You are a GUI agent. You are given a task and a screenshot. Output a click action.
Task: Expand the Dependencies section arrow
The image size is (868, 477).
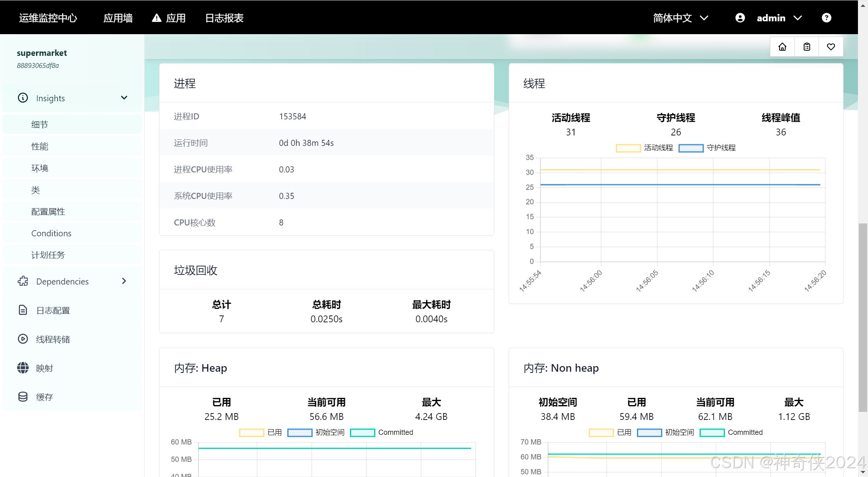pos(124,281)
